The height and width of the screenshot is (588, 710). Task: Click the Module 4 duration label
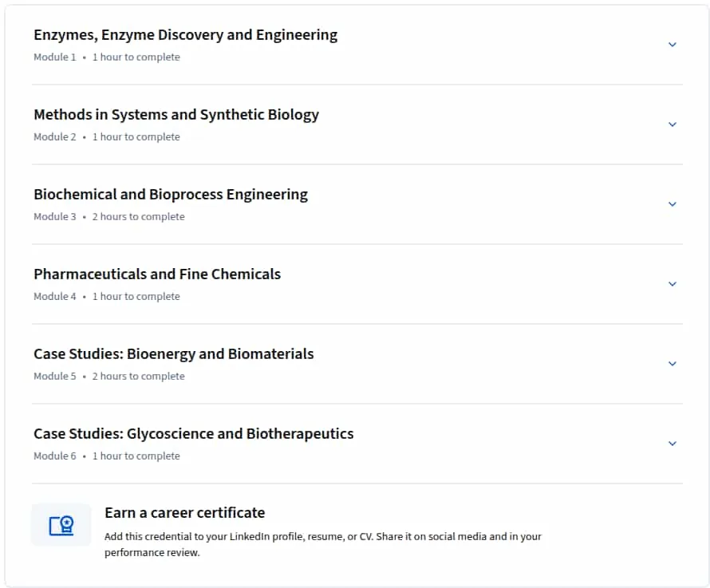[x=136, y=296]
